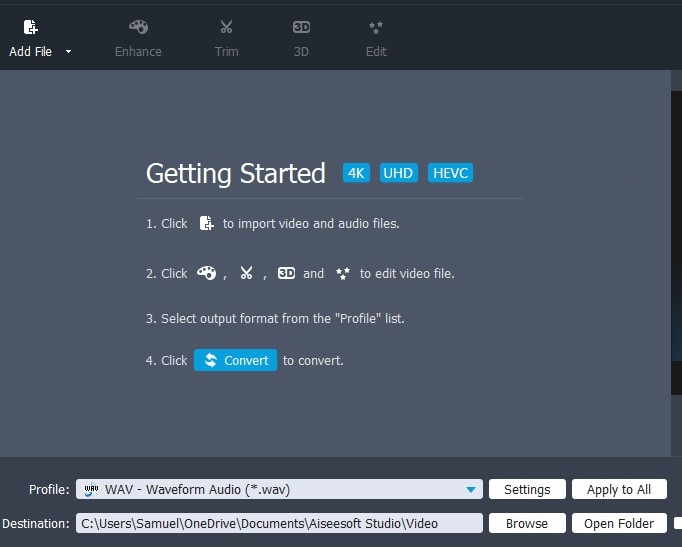The width and height of the screenshot is (682, 547).
Task: Click Apply to All button
Action: pos(619,489)
